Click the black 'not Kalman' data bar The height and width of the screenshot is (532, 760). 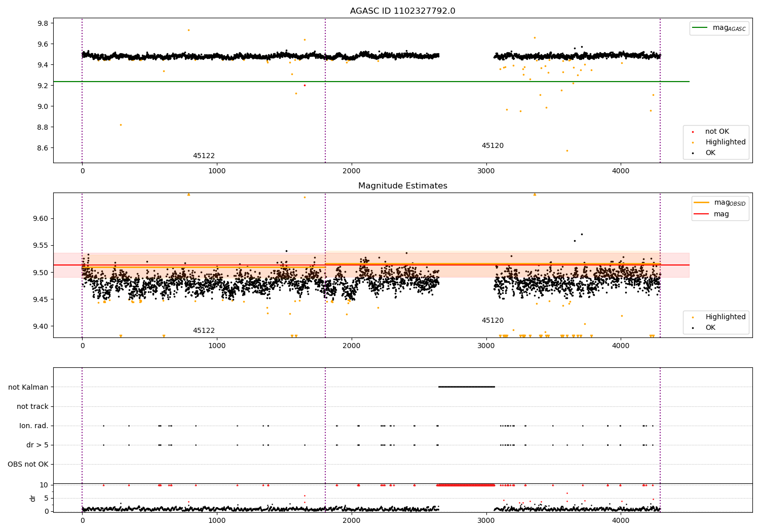(466, 387)
